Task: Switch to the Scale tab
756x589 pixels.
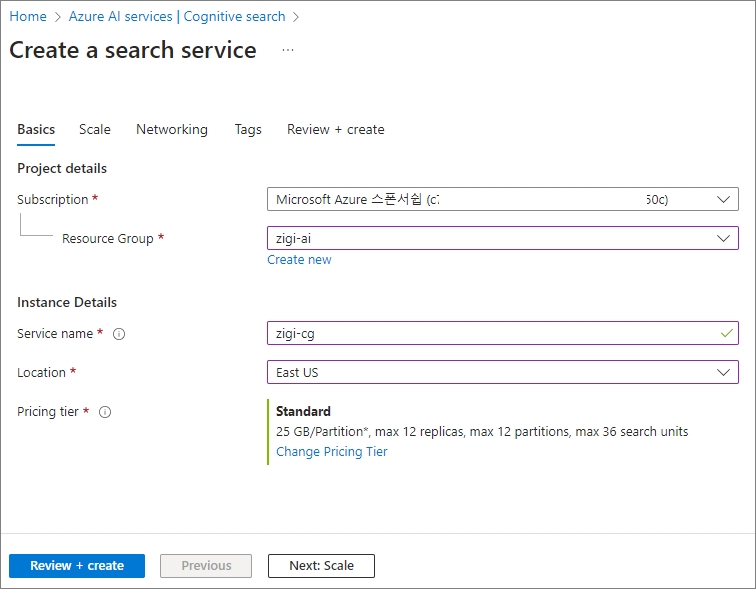Action: tap(95, 129)
